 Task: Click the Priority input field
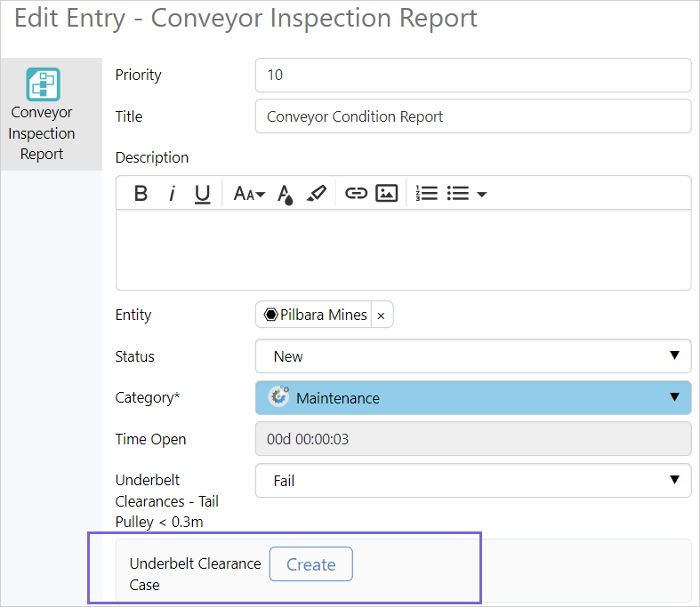click(472, 76)
